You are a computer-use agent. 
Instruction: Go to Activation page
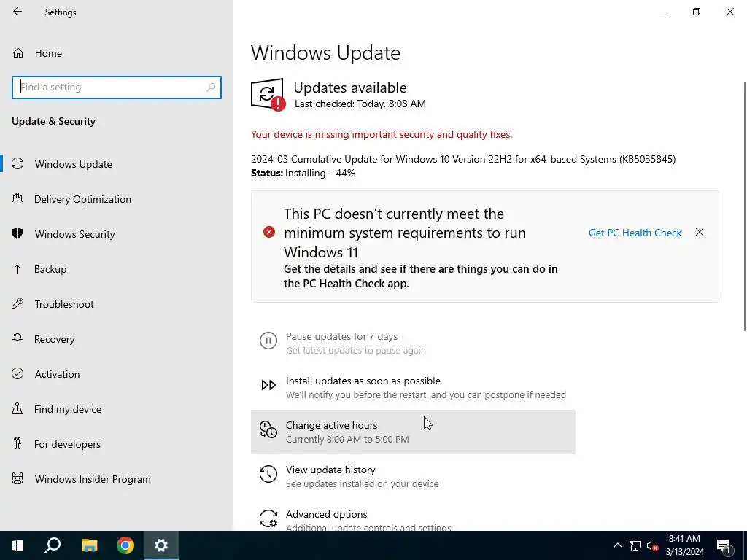(x=117, y=374)
